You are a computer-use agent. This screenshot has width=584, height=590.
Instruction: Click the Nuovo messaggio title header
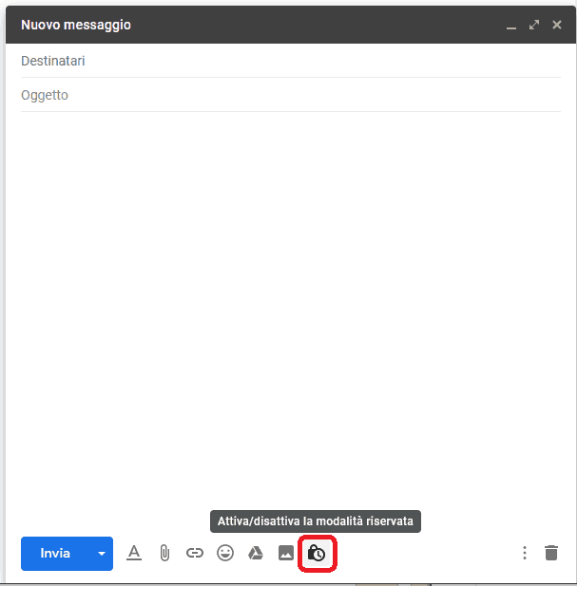76,25
